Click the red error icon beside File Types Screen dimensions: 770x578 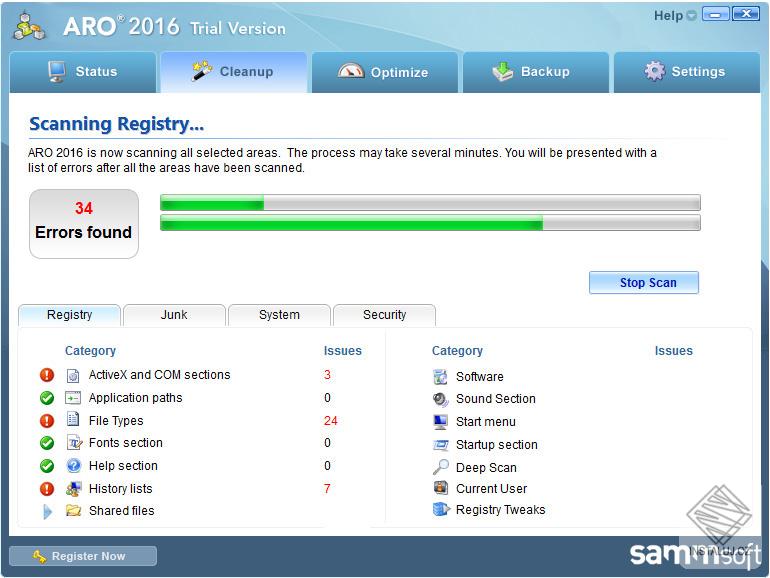[47, 420]
